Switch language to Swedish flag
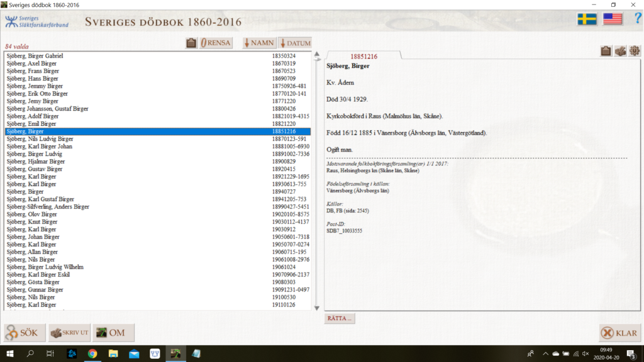 point(587,19)
